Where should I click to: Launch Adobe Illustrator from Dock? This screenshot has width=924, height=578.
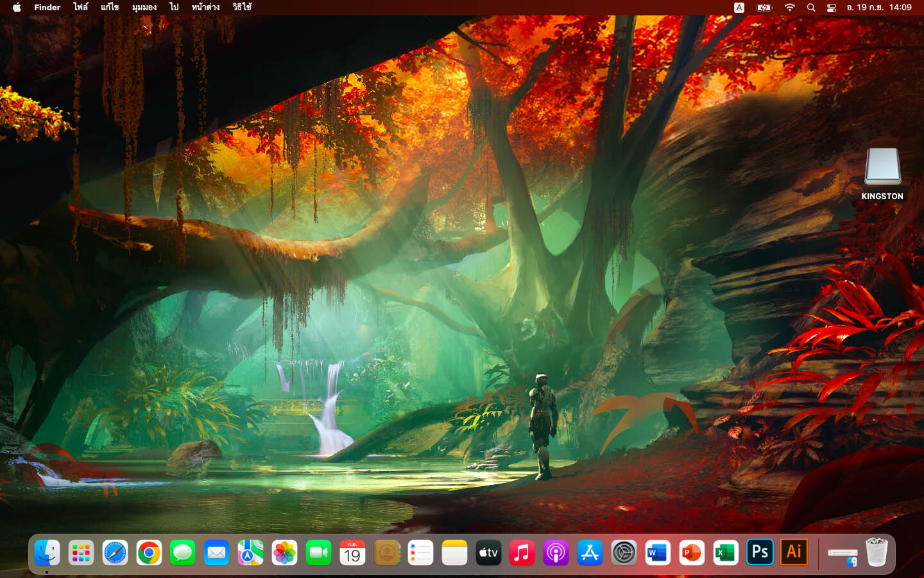pos(794,552)
